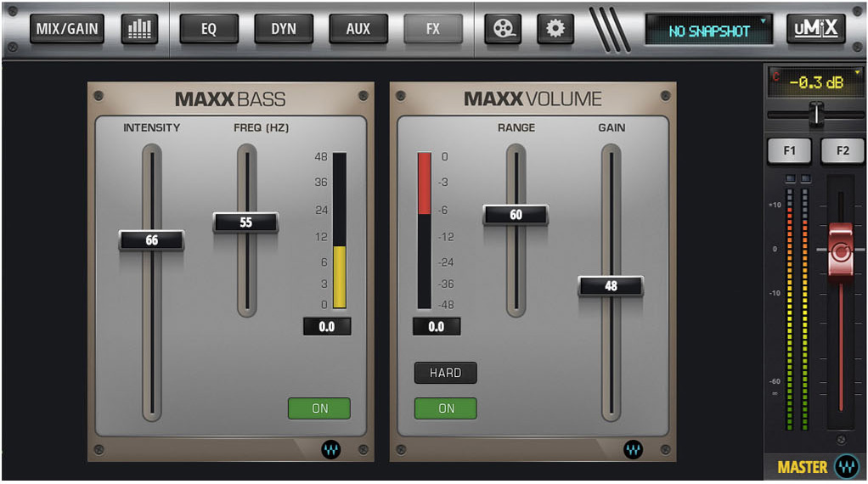Click the RANGE label

pyautogui.click(x=516, y=127)
